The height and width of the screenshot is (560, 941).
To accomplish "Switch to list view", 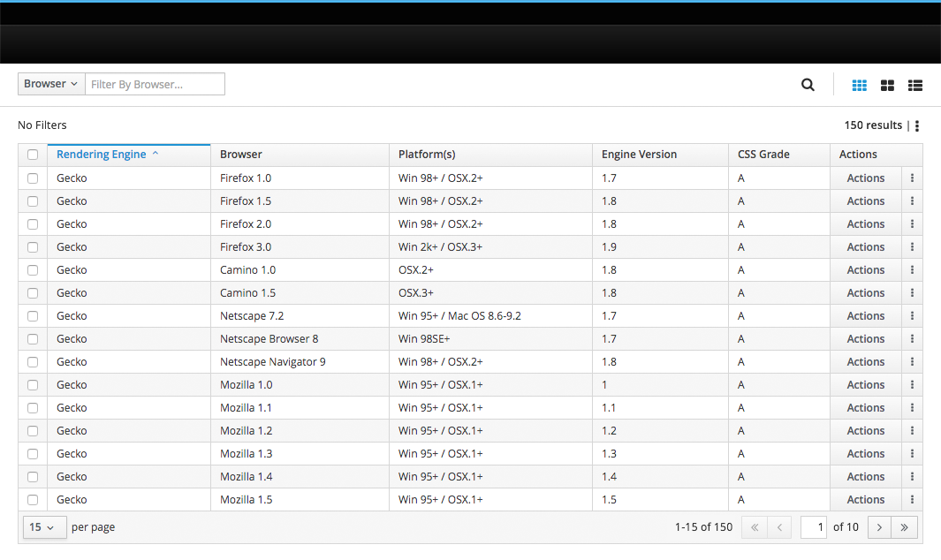I will pos(915,85).
